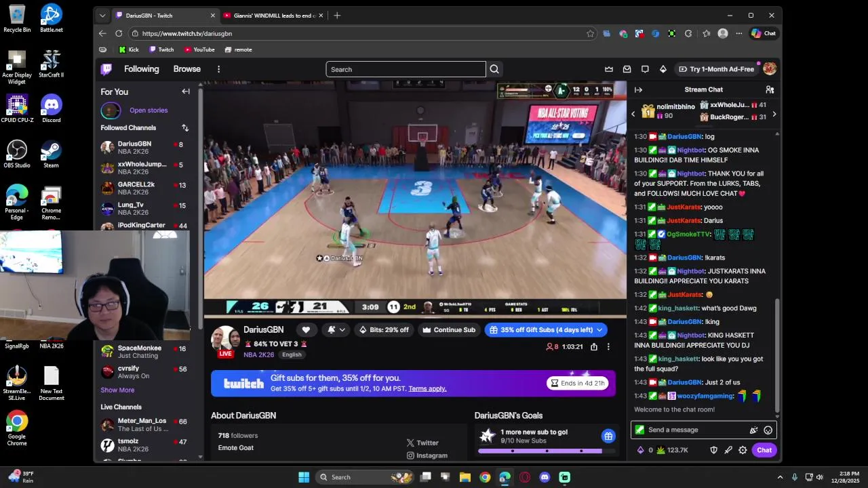Click the Get Bits diamond icon in header

[663, 69]
